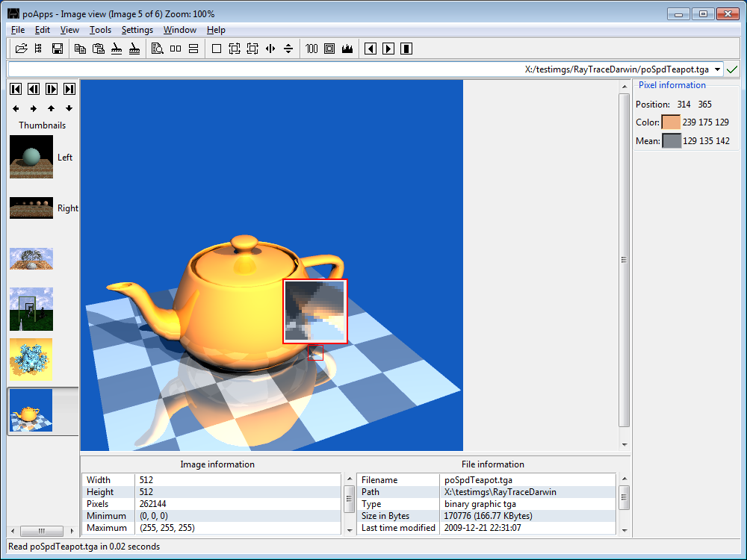Screen dimensions: 747x560
Task: Click the two side-by-side rectangles icon
Action: 176,49
